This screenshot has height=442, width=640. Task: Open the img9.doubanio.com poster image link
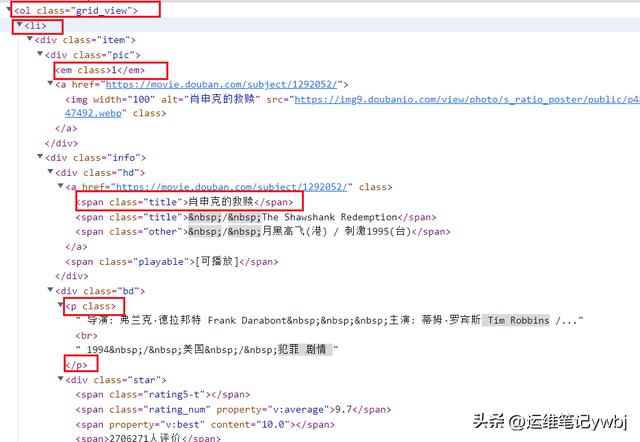click(467, 100)
